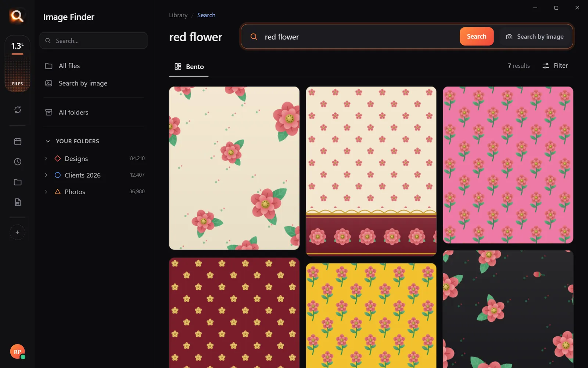Click the Search breadcrumb link
This screenshot has width=588, height=368.
tap(206, 15)
